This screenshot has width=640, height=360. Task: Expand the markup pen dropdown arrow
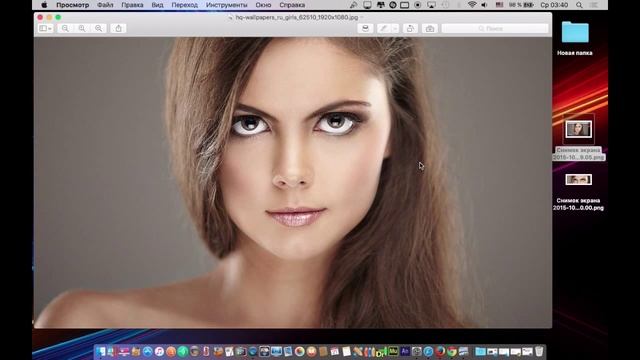pyautogui.click(x=395, y=28)
